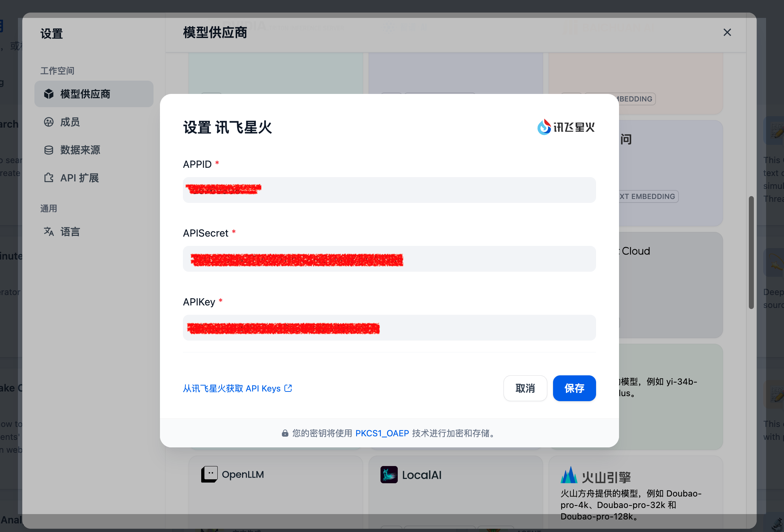The height and width of the screenshot is (532, 784).
Task: Click the 讯飞星火 logo in dialog
Action: click(x=566, y=127)
